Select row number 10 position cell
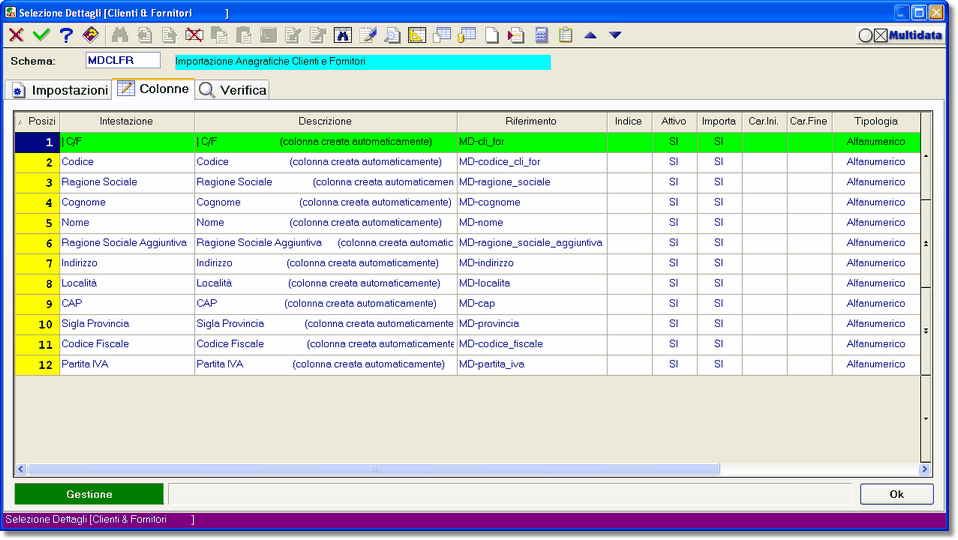Viewport: 958px width, 540px height. (37, 324)
